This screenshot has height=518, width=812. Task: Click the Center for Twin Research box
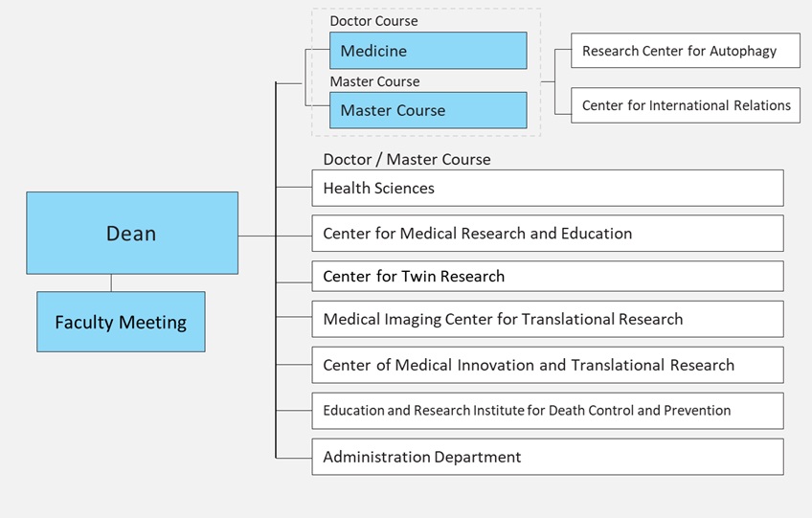coord(547,276)
